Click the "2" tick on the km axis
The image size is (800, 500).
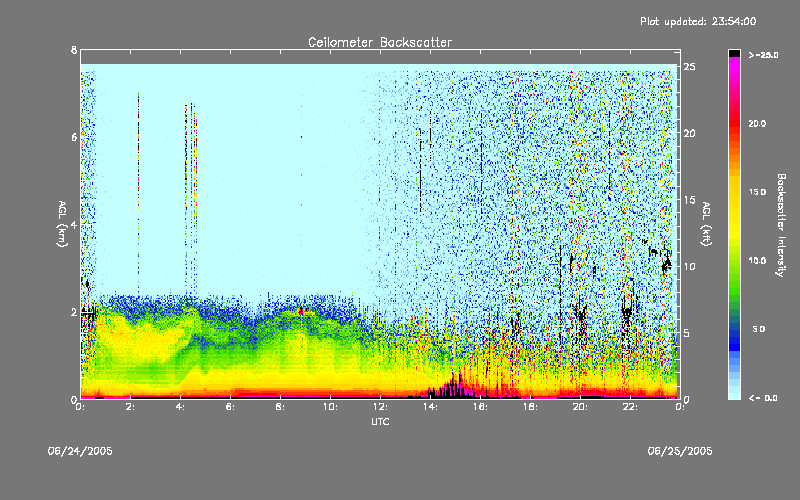pos(74,312)
